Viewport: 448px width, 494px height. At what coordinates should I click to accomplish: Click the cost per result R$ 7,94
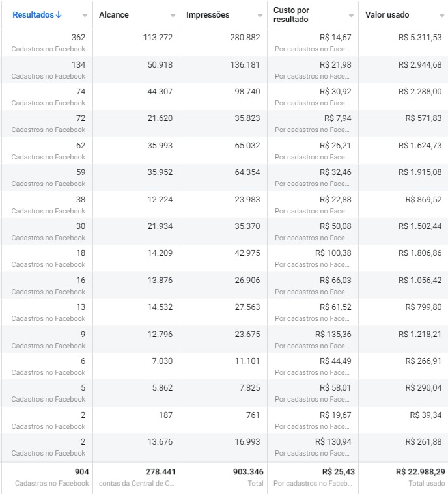click(x=338, y=118)
